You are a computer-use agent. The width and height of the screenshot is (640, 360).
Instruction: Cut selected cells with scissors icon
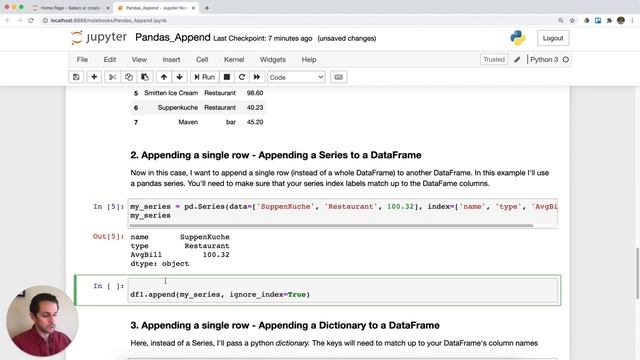coord(113,77)
